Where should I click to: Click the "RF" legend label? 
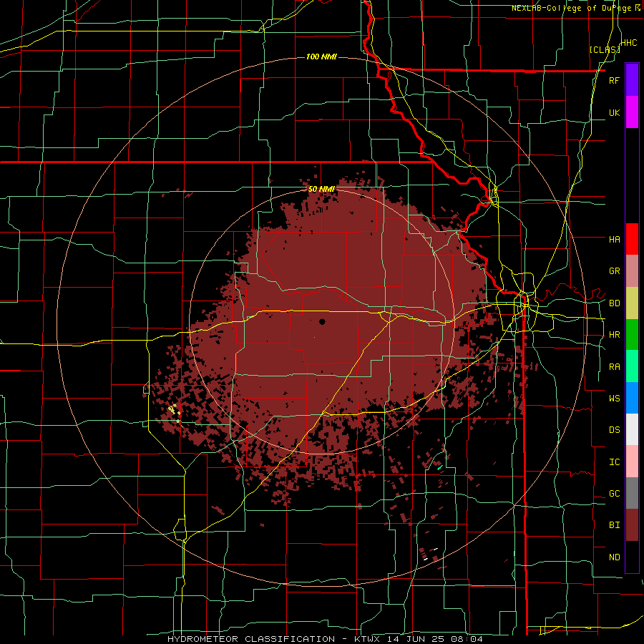point(614,81)
